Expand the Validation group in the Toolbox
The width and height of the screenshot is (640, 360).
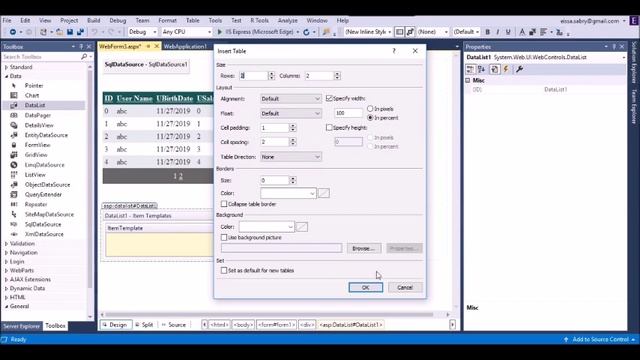pyautogui.click(x=6, y=243)
